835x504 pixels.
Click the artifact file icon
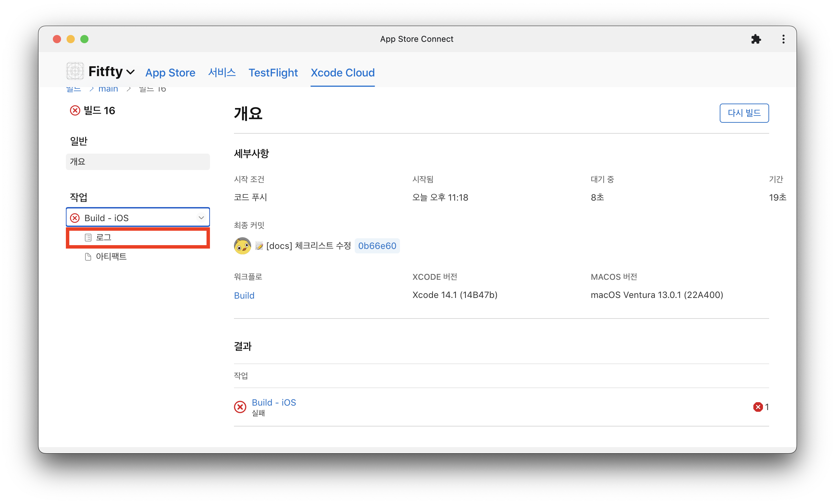(88, 257)
